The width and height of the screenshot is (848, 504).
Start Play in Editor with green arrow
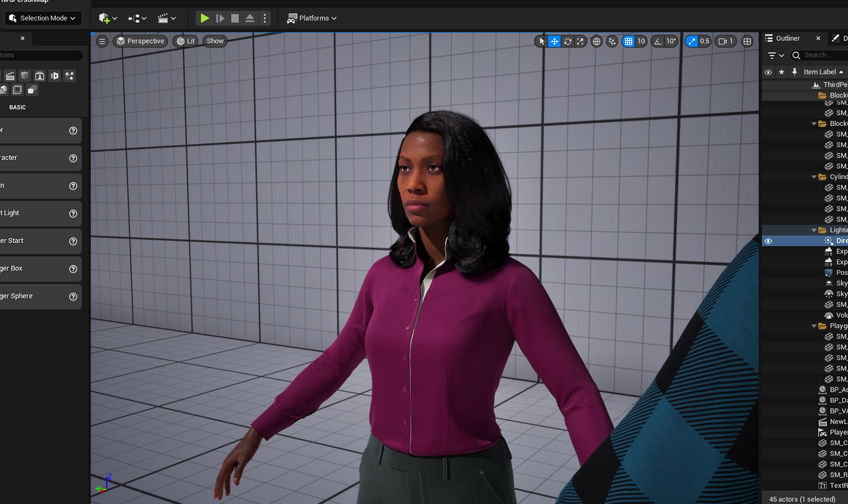coord(204,18)
